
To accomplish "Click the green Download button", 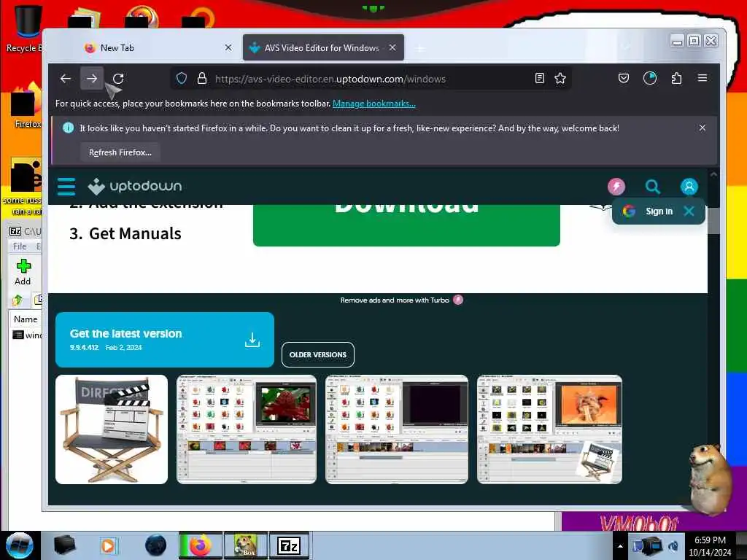I will [406, 225].
